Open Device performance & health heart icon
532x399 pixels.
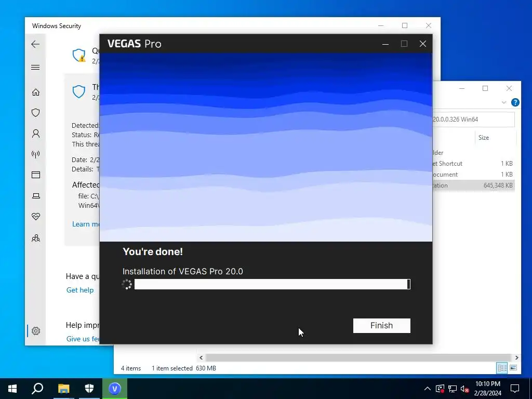coord(36,217)
